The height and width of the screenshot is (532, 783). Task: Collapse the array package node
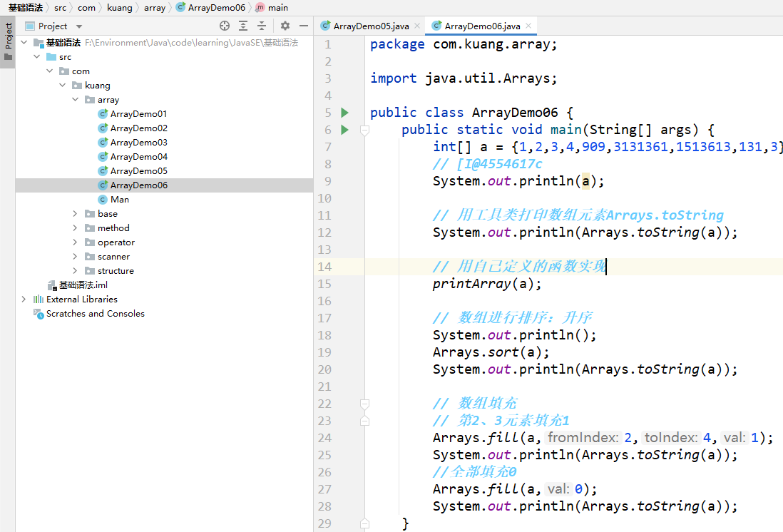75,99
